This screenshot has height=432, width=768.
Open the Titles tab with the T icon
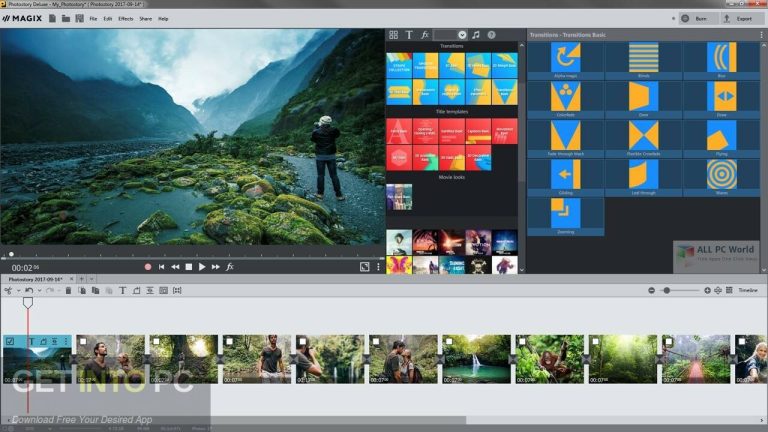click(409, 35)
